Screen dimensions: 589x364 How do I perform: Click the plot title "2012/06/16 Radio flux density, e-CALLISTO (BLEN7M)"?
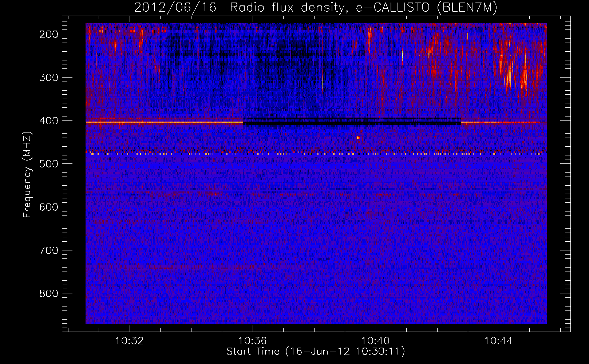click(316, 7)
